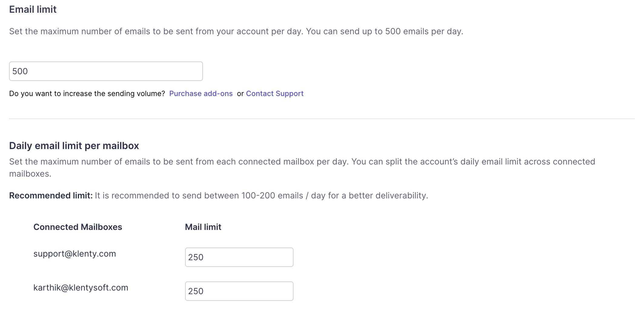
Task: Select the karthik@klentysoft.com mailbox label
Action: [x=81, y=287]
